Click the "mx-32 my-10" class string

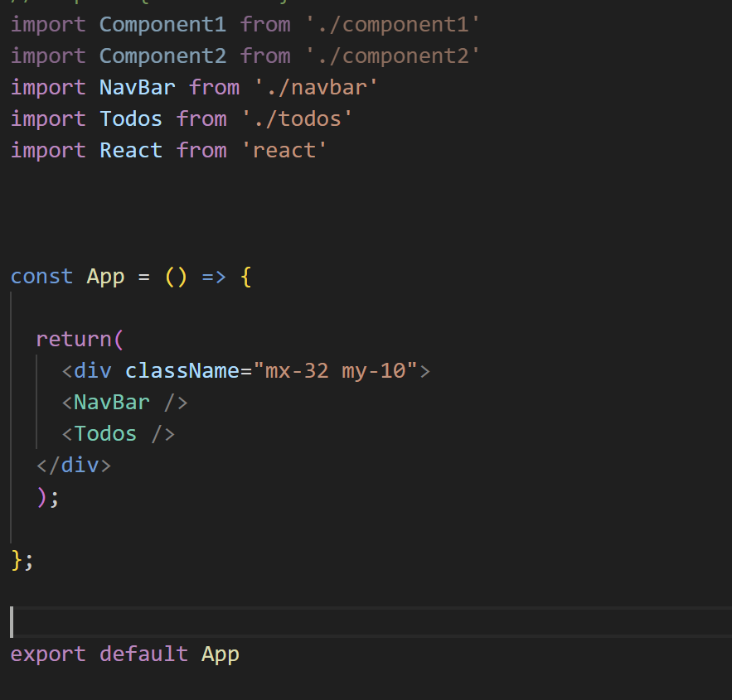335,371
